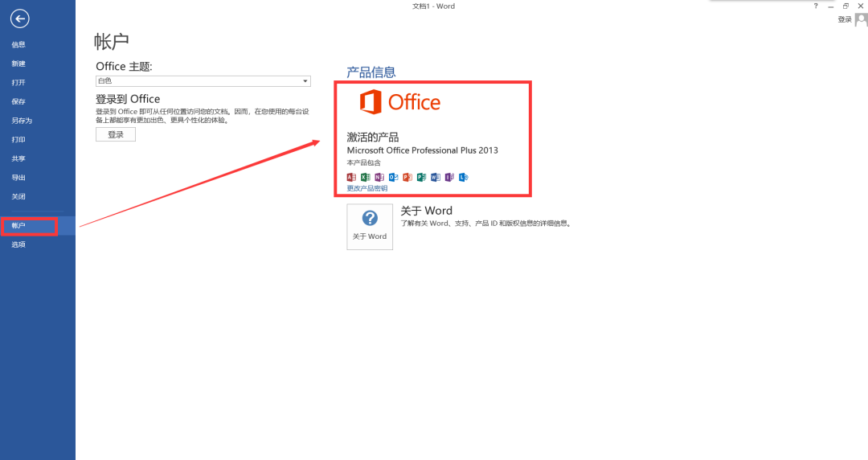Click the '关于 Word' heading text
Viewport: 868px width, 460px height.
426,211
